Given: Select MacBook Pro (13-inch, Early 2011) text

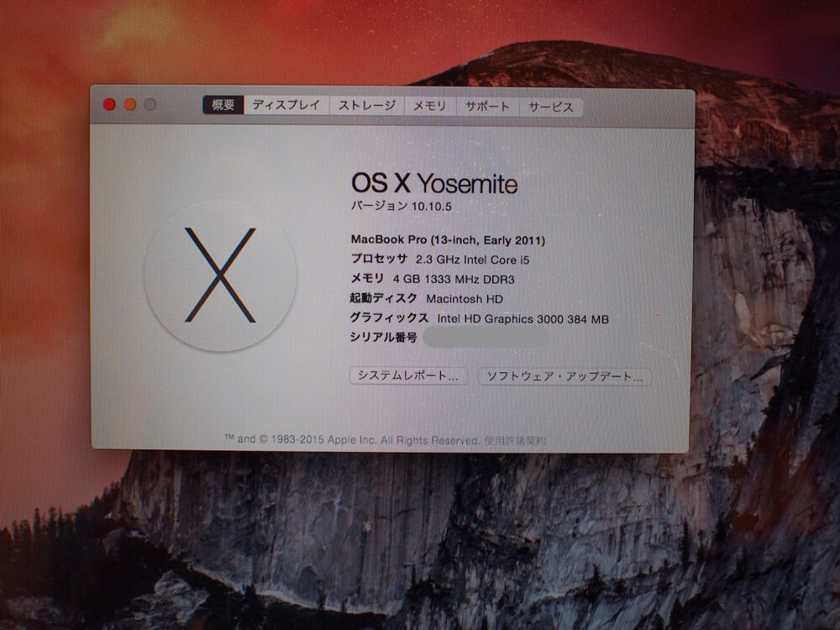Looking at the screenshot, I should (x=448, y=240).
